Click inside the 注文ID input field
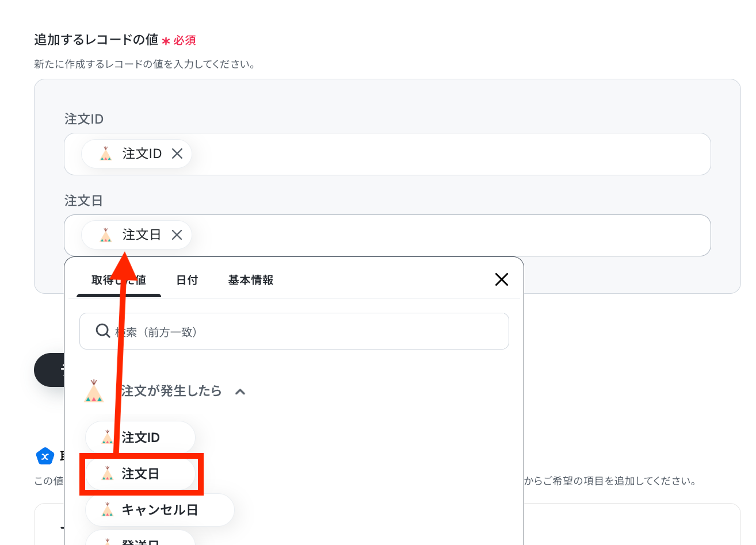 point(387,154)
